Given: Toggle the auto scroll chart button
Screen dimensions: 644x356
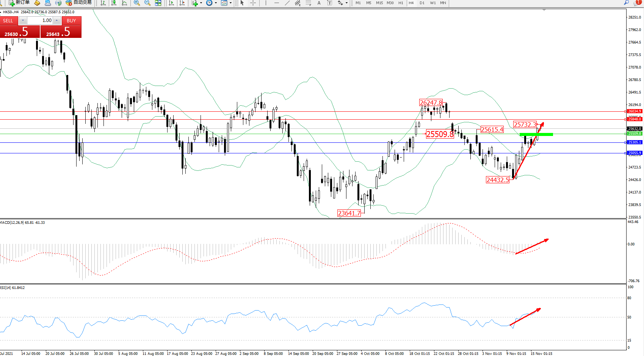Looking at the screenshot, I should coord(171,3).
